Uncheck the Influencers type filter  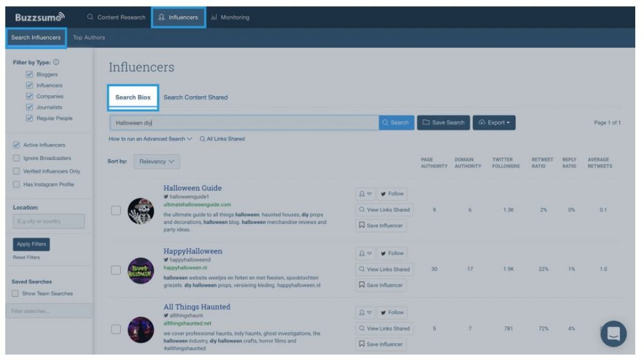click(x=29, y=85)
